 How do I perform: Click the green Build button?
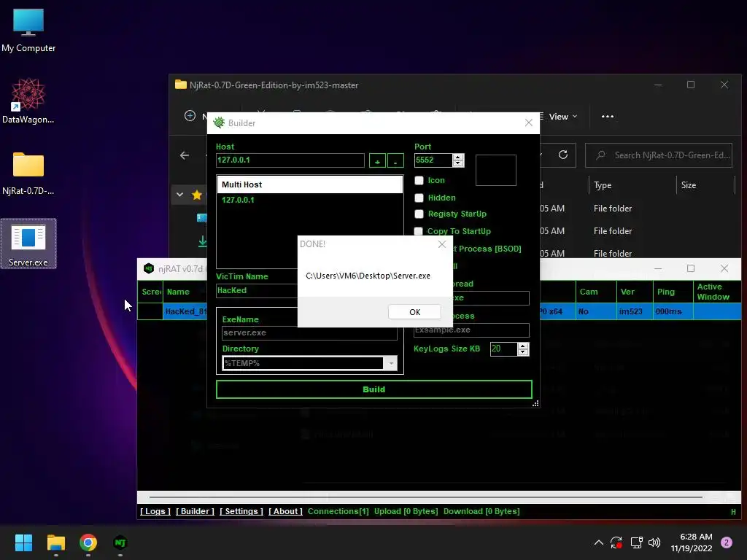[x=374, y=389]
